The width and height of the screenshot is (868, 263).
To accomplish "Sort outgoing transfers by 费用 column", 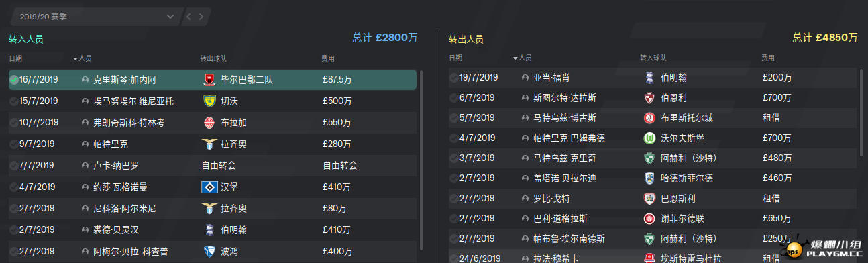I will click(x=769, y=58).
